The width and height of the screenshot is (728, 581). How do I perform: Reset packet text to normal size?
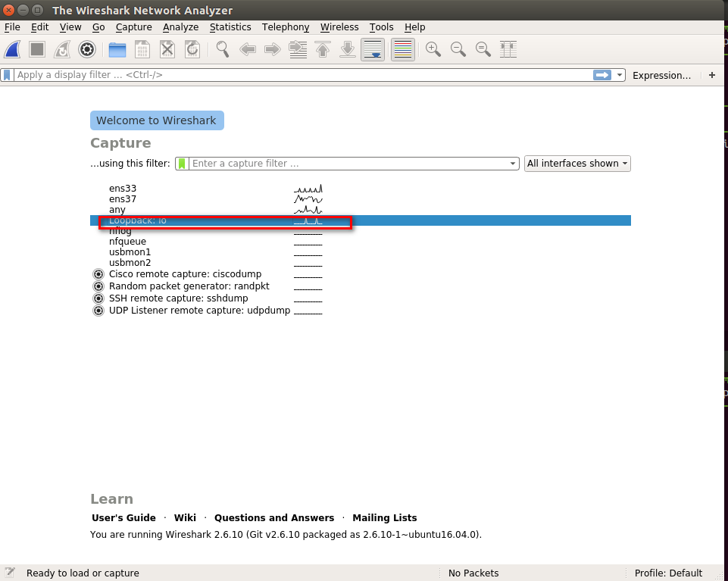483,49
